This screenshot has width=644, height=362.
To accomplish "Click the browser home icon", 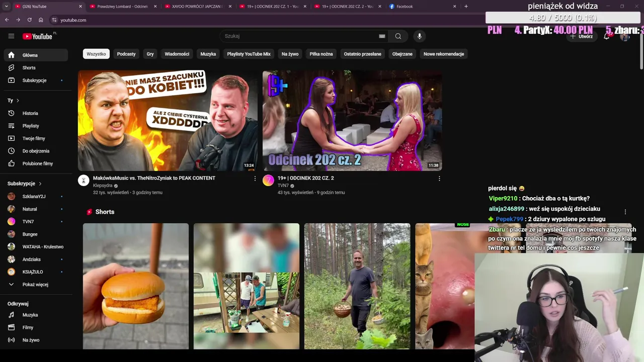I will tap(41, 20).
